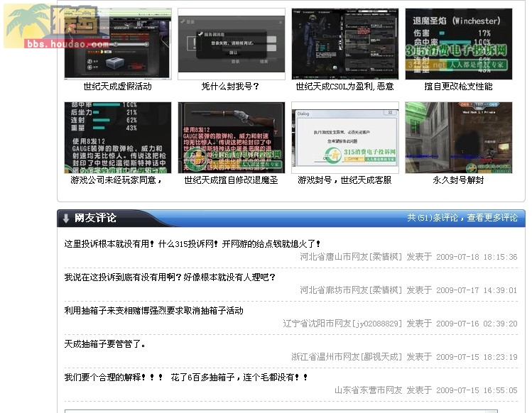Image resolution: width=532 pixels, height=413 pixels.
Task: Select comment 我说在这投诉到底有没有用啊
Action: point(170,277)
